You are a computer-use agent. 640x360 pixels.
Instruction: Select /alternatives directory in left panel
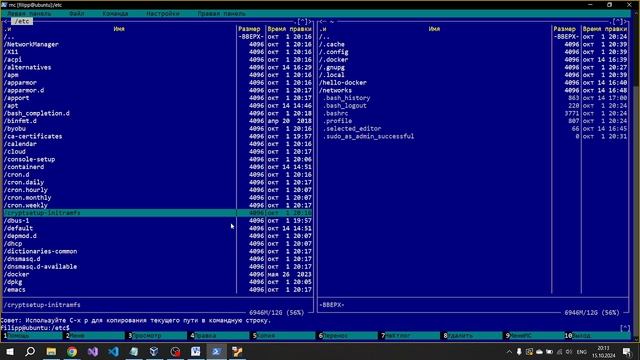click(158, 67)
